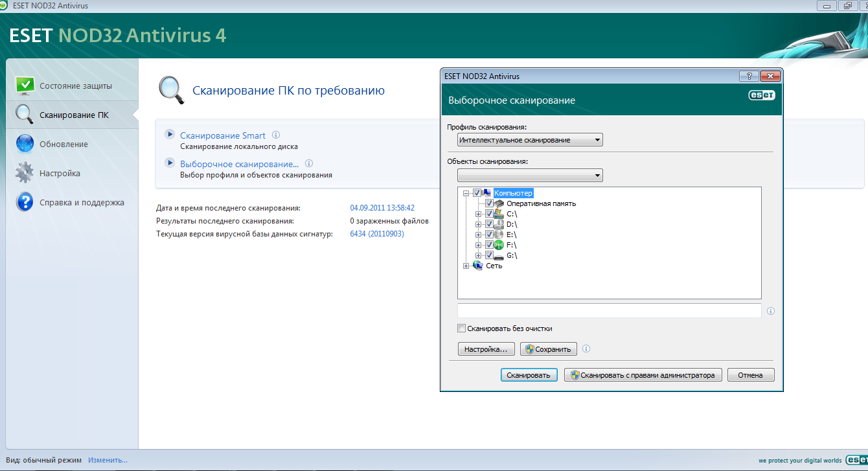868x471 pixels.
Task: Click the magnifier icon beside Сканирование ПК in the sidebar
Action: coord(25,115)
